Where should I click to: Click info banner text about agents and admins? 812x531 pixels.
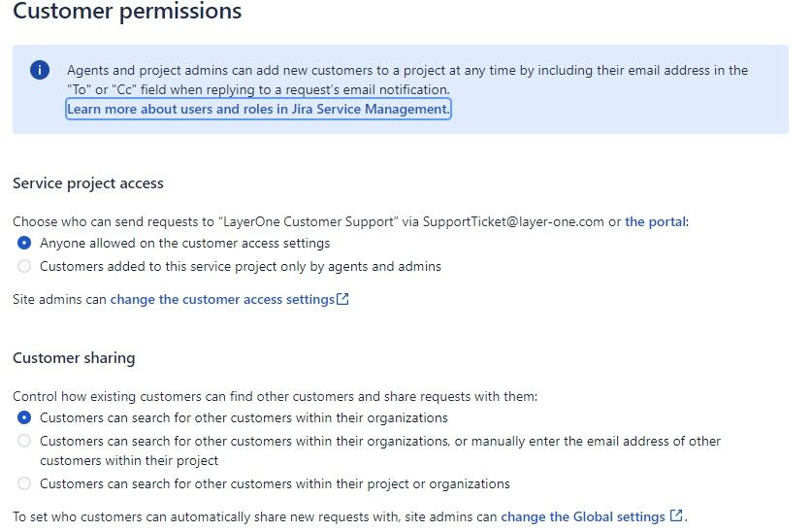tap(407, 71)
